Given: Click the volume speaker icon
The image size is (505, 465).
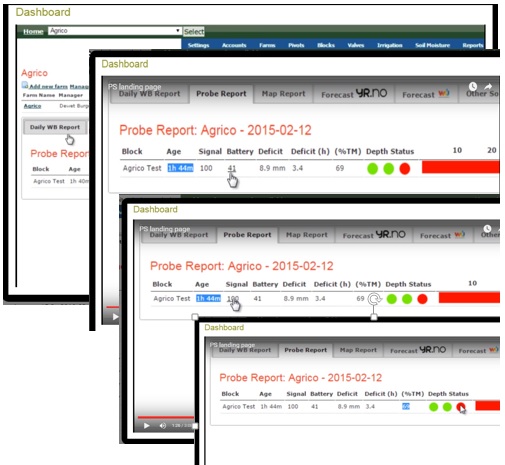Looking at the screenshot, I should [x=163, y=425].
